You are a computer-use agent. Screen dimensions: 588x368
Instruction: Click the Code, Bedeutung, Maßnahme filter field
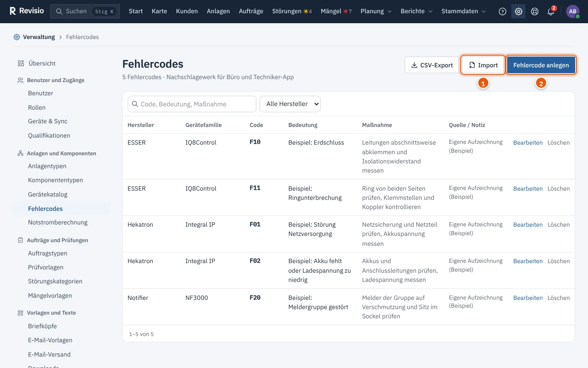click(192, 104)
